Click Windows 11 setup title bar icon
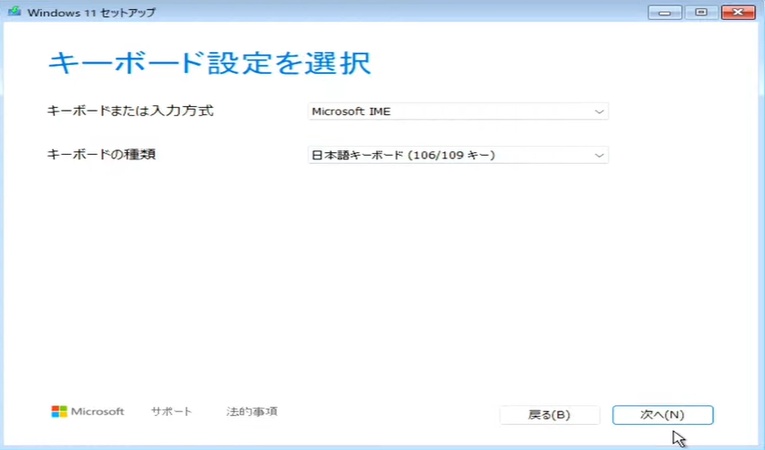The width and height of the screenshot is (765, 450). [15, 11]
